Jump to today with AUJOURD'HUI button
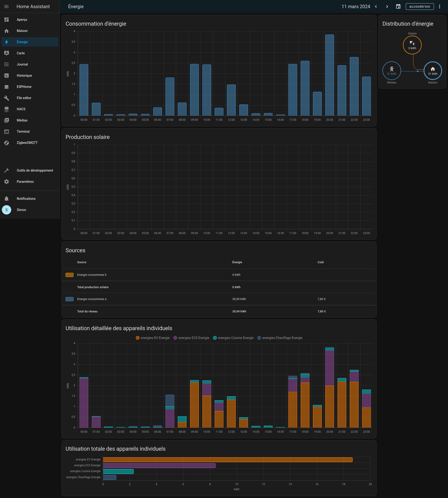Screen dimensions: 448x498 point(420,7)
